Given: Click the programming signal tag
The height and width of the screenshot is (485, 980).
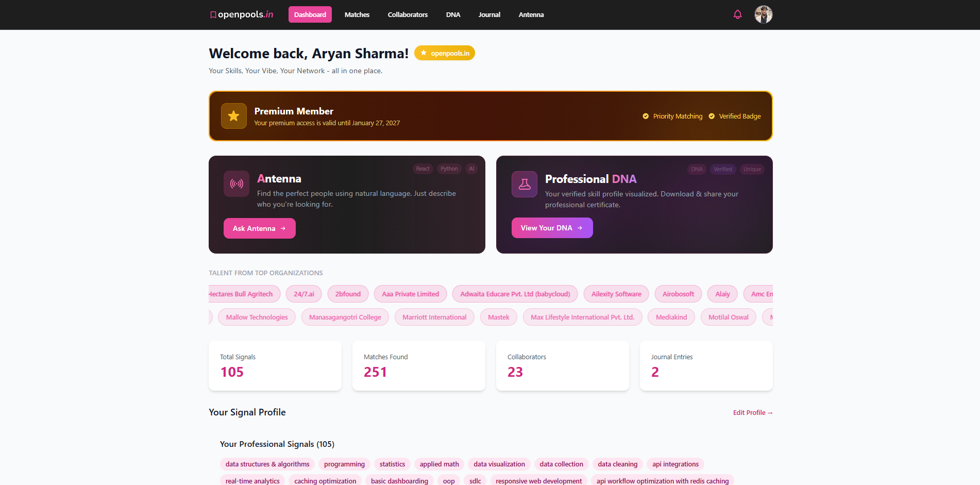Looking at the screenshot, I should pos(344,464).
